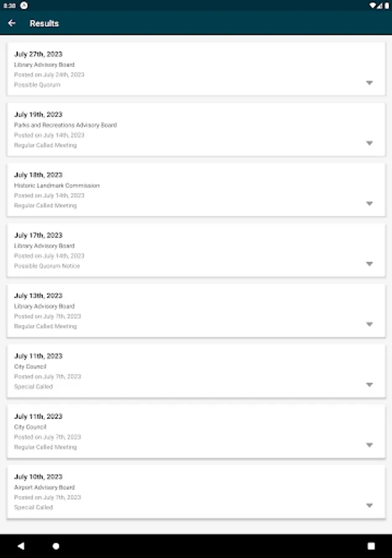Expand the July 13th Library Advisory Board arrow

(x=369, y=324)
